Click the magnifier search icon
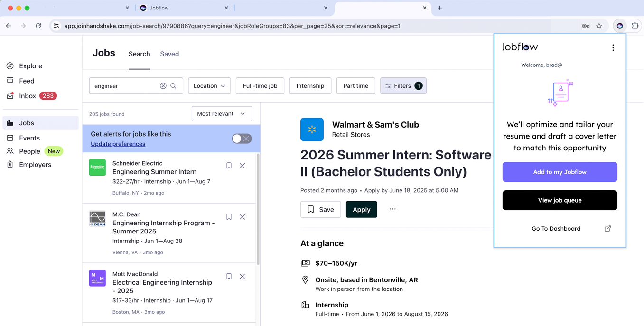 [x=174, y=86]
